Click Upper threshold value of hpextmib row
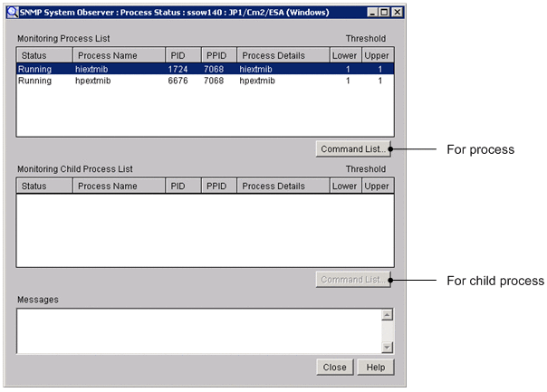The image size is (547, 392). pyautogui.click(x=379, y=81)
